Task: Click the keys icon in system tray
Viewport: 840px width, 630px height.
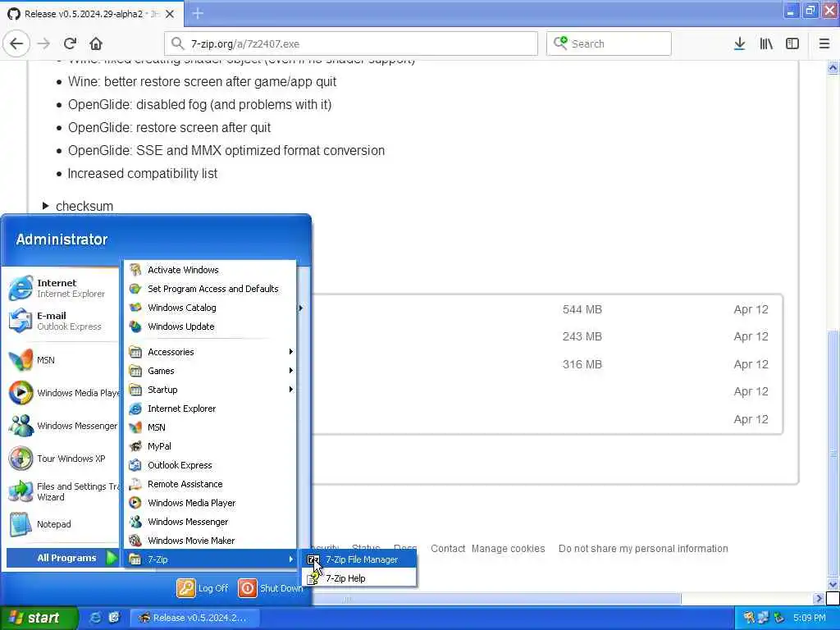Action: (x=748, y=618)
